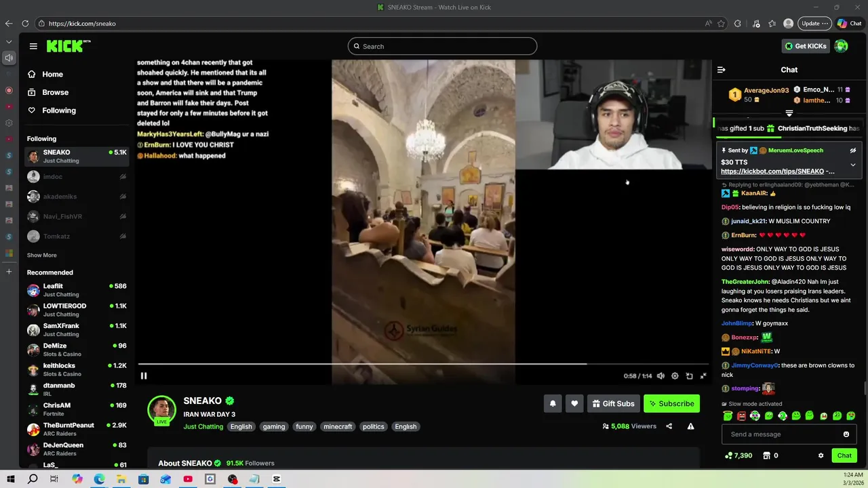Click the chat scrollbar

[x=865, y=388]
